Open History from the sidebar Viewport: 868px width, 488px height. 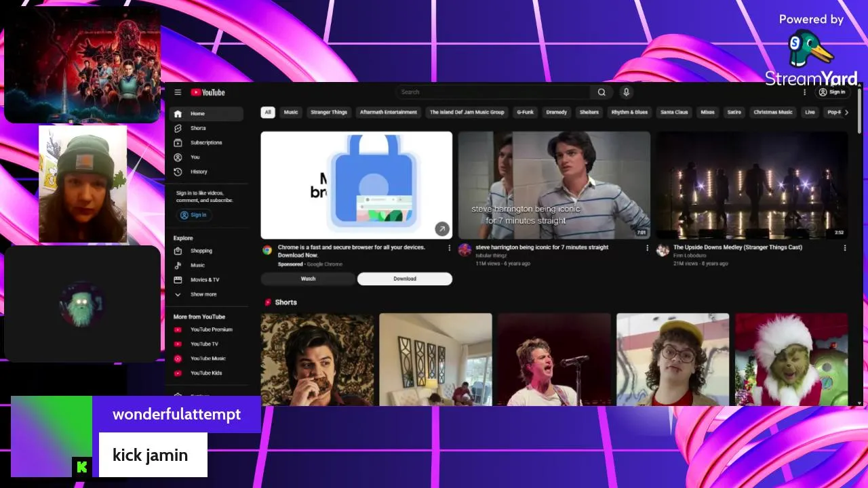point(206,171)
